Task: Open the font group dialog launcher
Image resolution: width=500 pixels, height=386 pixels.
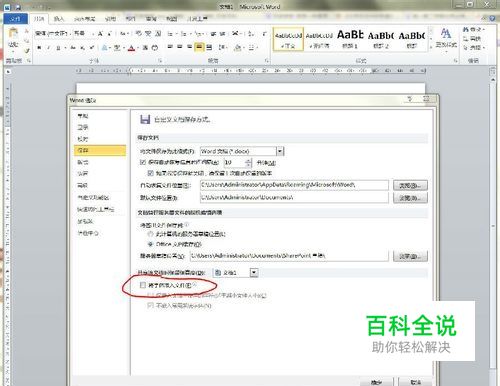Action: tap(160, 61)
